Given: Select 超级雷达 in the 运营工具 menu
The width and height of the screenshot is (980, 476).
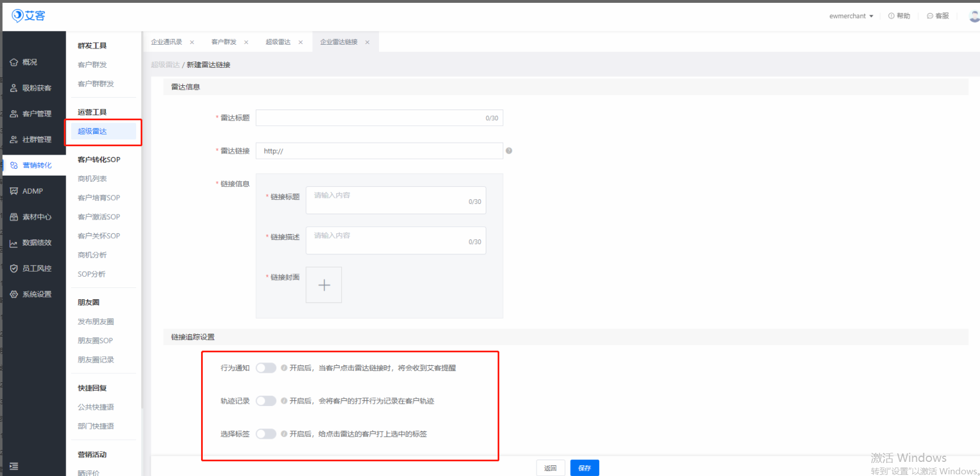Looking at the screenshot, I should [93, 132].
